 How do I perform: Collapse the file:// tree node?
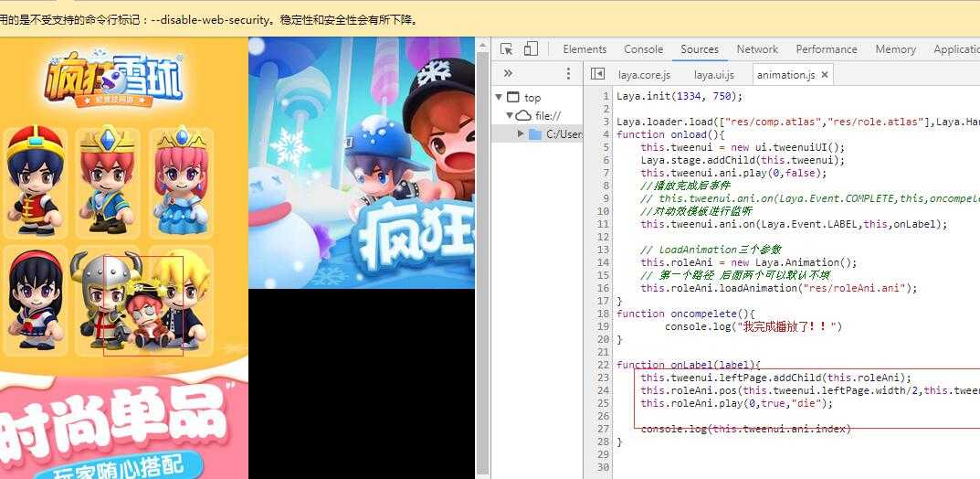(510, 115)
